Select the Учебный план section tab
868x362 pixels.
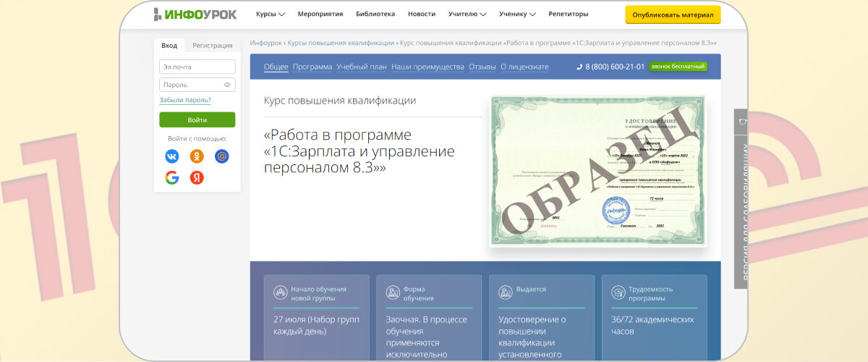[x=362, y=67]
